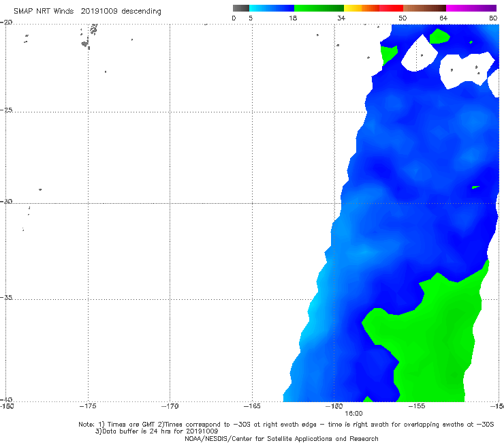The image size is (504, 443).
Task: Click the latitude label '-35'
Action: point(6,297)
